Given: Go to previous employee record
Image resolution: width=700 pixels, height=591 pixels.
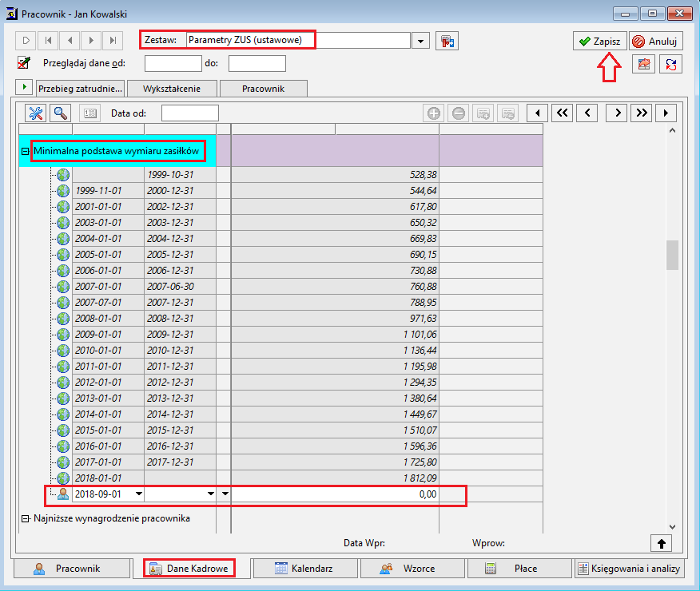Looking at the screenshot, I should pyautogui.click(x=70, y=41).
